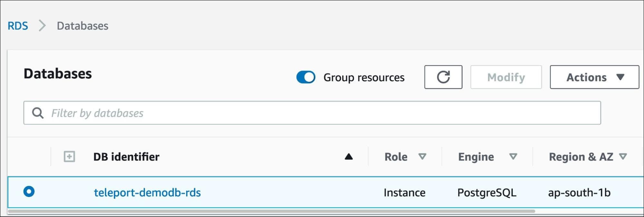Click the Filter by databases search field
This screenshot has width=644, height=217.
[312, 113]
